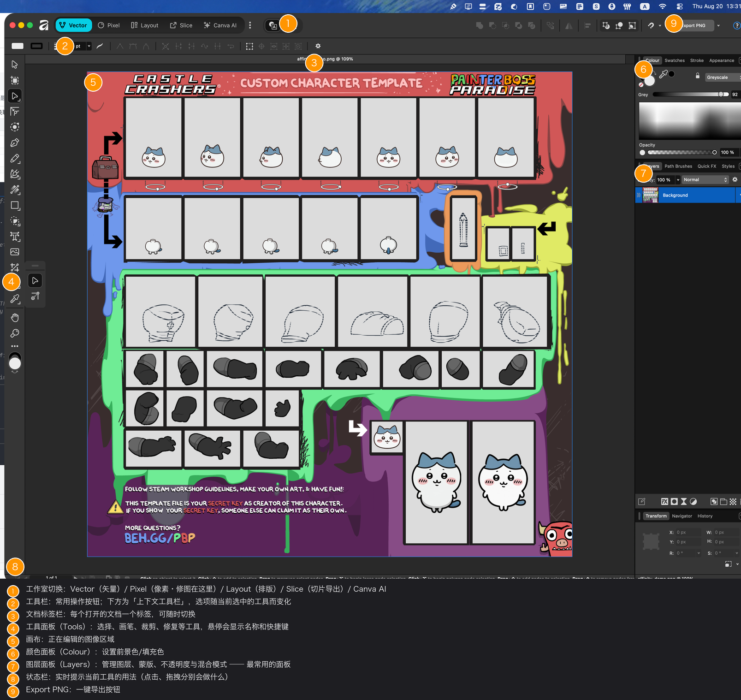Select the Frame Text tool
The image size is (741, 700).
click(15, 237)
